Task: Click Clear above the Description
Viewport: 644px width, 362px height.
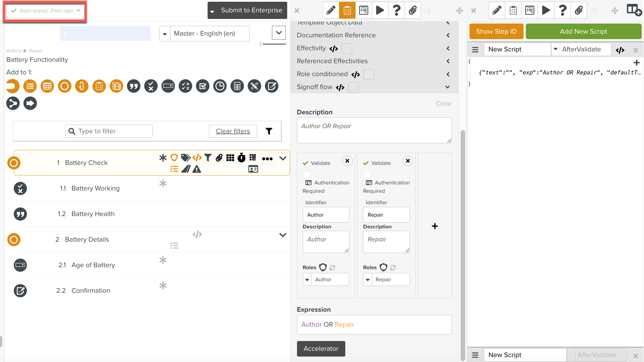Action: [444, 104]
